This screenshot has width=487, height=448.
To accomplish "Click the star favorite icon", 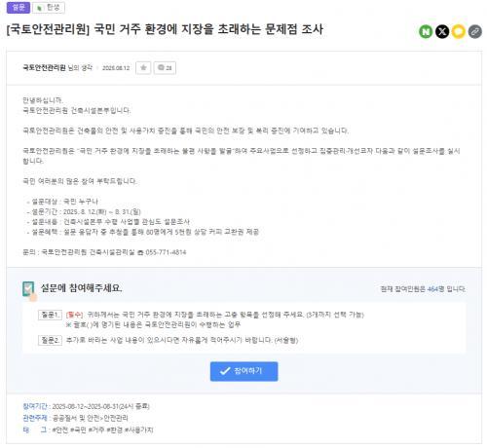I will [x=143, y=68].
